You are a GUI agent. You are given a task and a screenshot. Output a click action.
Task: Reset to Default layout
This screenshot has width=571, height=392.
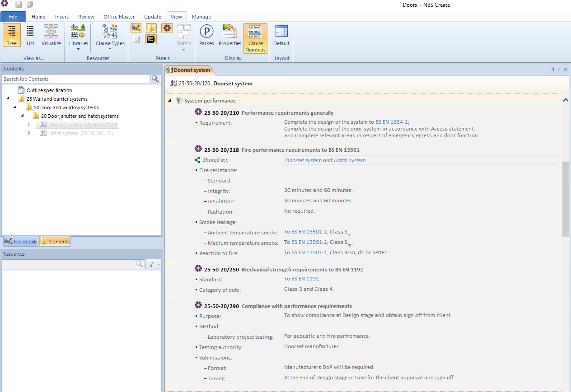pyautogui.click(x=281, y=35)
